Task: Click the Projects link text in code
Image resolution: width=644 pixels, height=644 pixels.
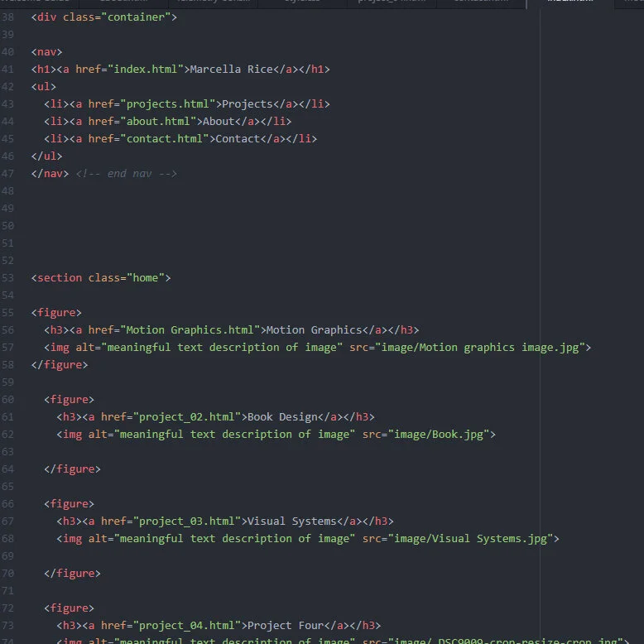Action: (x=248, y=104)
